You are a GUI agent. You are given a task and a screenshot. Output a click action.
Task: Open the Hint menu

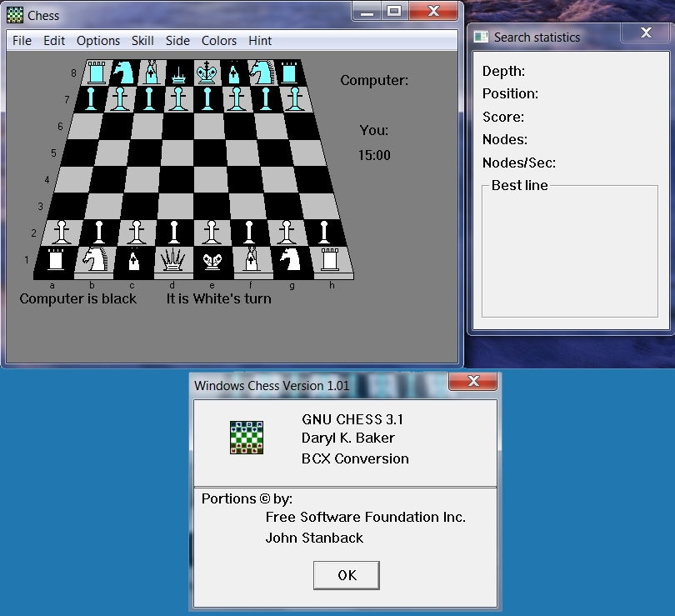click(260, 41)
